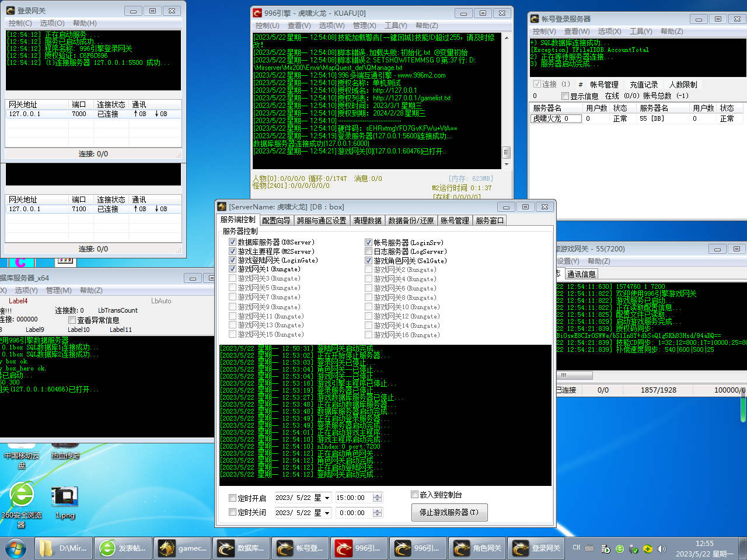Adjust the 0:00:00 time spinner arrows

pyautogui.click(x=377, y=513)
